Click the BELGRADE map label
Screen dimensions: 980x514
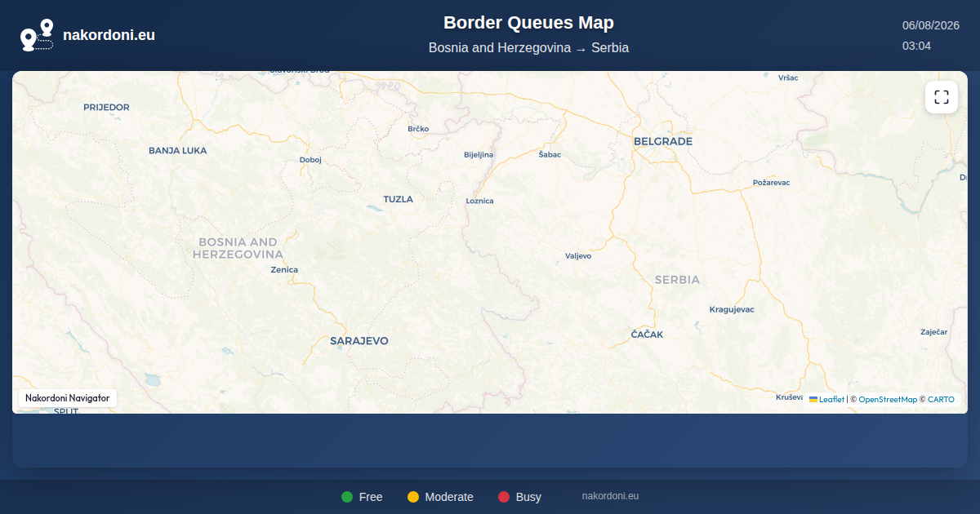coord(663,141)
